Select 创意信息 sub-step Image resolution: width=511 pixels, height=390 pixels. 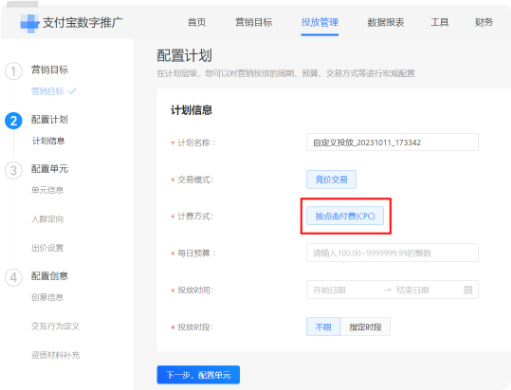(47, 297)
